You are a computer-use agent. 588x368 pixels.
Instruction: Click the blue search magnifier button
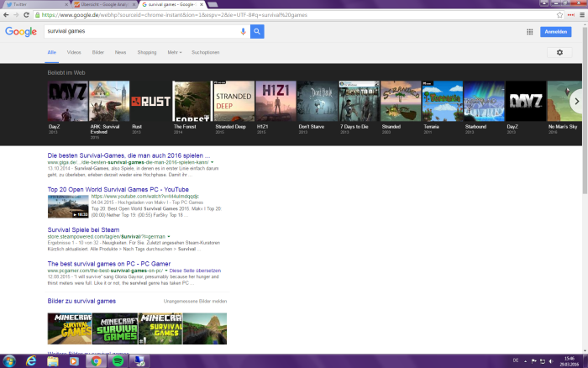coord(257,32)
